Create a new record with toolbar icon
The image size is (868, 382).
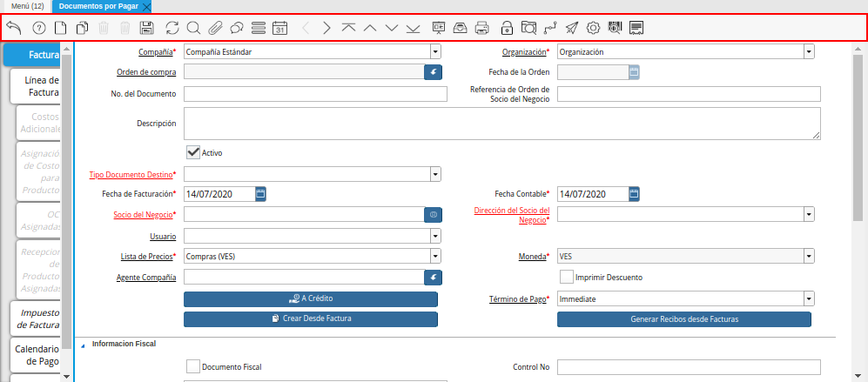point(60,28)
